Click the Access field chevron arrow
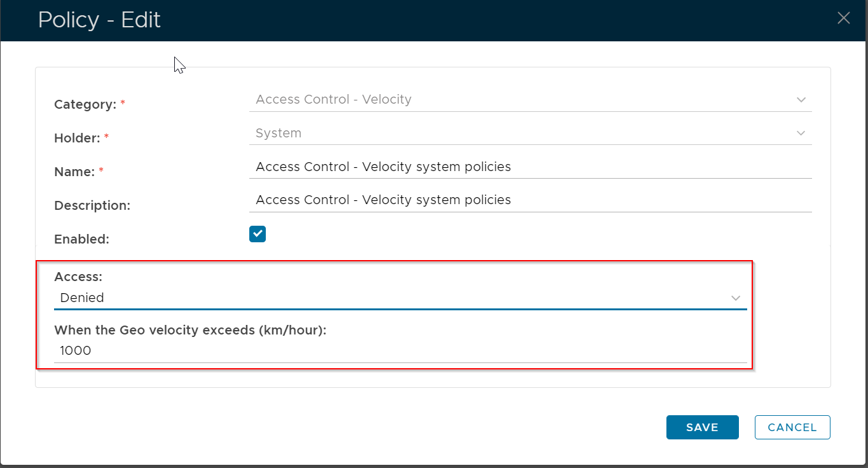 coord(736,298)
